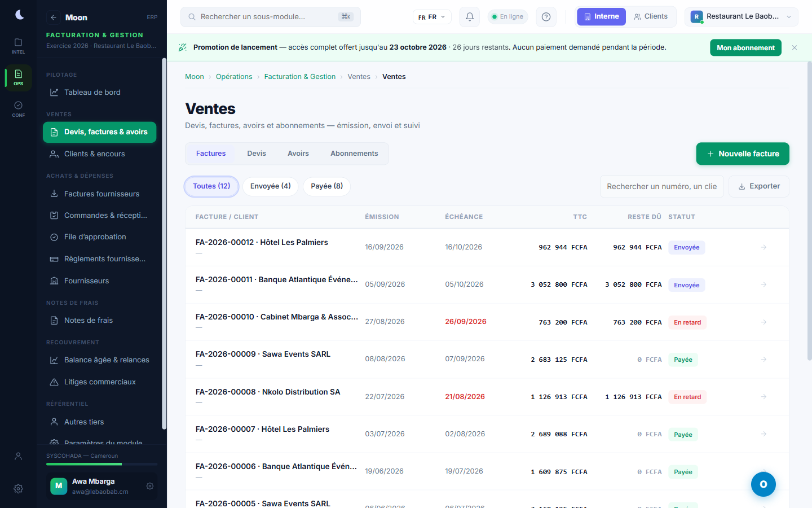Switch to the Abonnements tab
Screen dimensions: 812x508
[x=354, y=154]
